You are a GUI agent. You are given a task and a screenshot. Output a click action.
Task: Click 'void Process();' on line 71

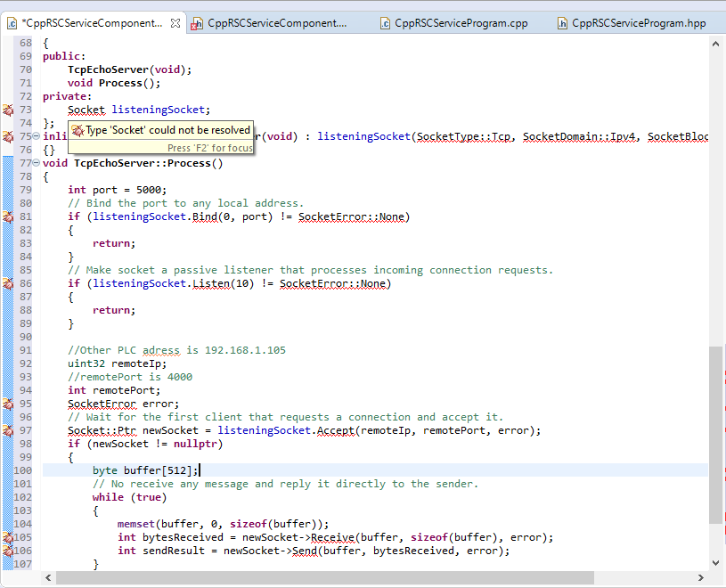tap(114, 83)
